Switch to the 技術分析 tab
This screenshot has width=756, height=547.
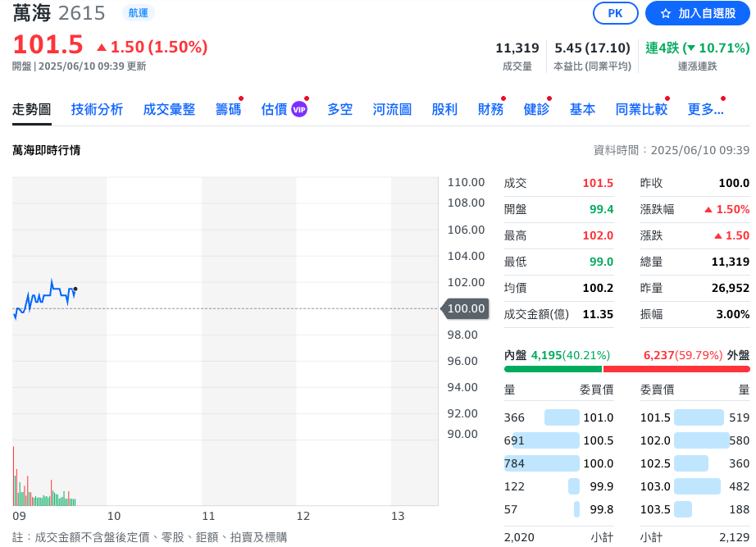coord(97,110)
